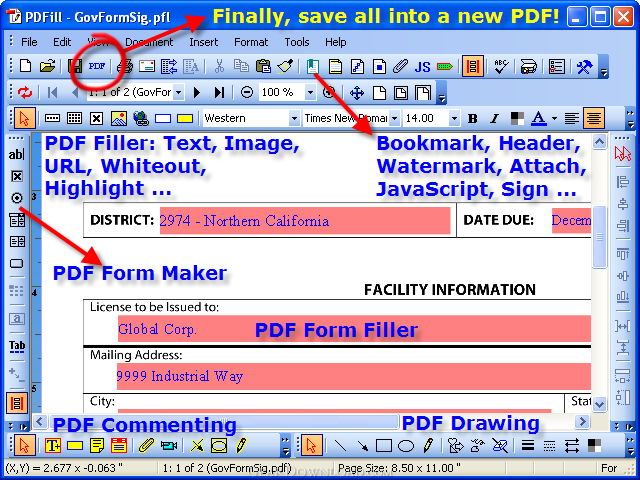Click the spell check ABC icon

pos(501,66)
